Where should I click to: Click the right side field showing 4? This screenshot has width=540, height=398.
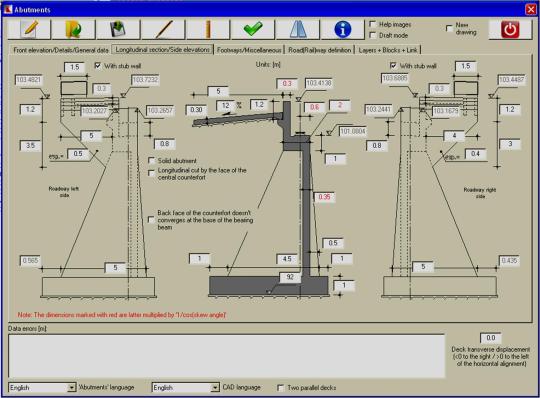click(454, 136)
